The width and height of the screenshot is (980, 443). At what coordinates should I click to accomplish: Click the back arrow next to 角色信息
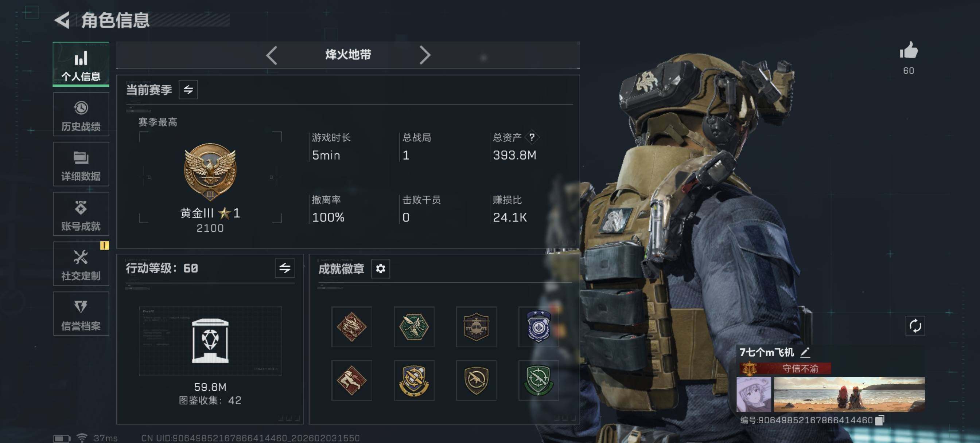pyautogui.click(x=62, y=20)
